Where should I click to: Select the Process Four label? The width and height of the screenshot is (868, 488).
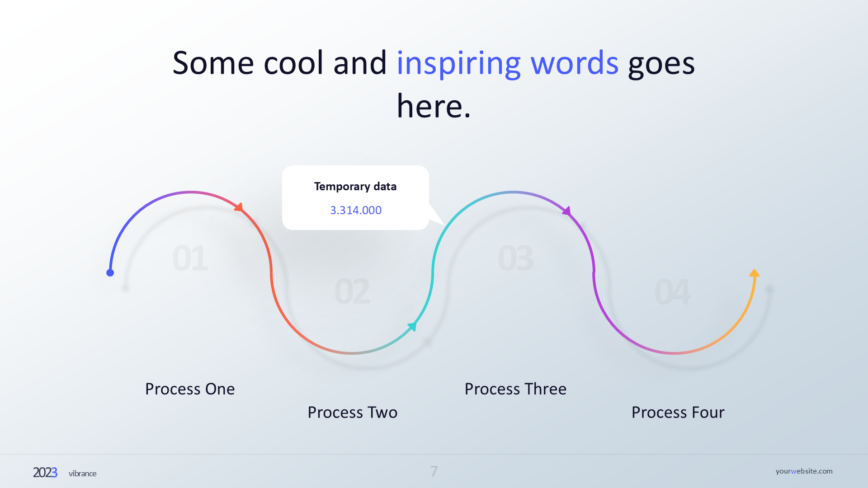pos(678,413)
